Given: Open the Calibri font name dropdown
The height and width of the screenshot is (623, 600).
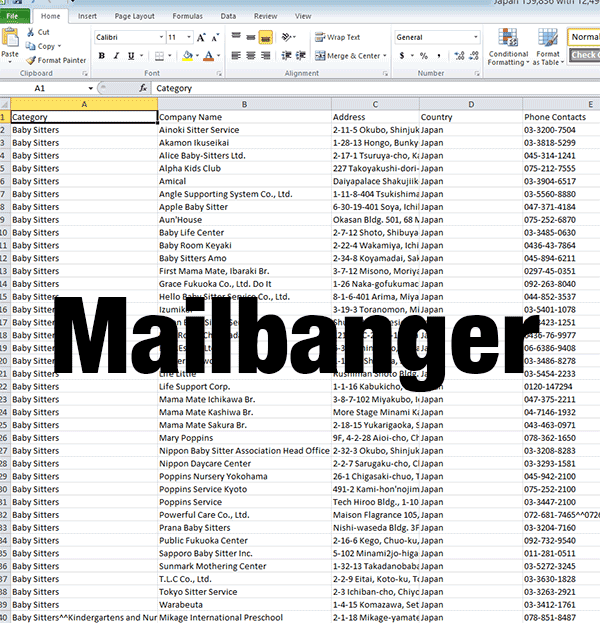Looking at the screenshot, I should [x=161, y=37].
